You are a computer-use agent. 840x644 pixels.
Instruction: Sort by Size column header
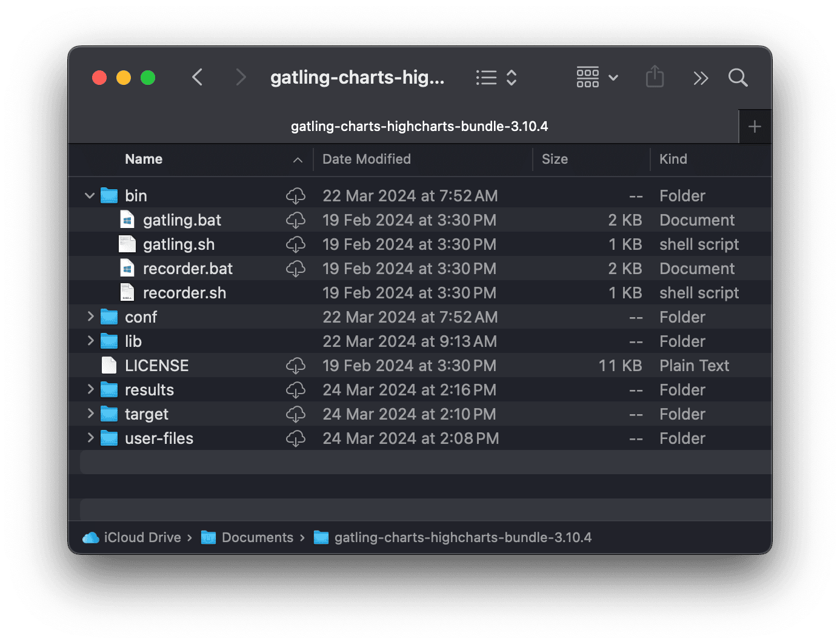(555, 159)
